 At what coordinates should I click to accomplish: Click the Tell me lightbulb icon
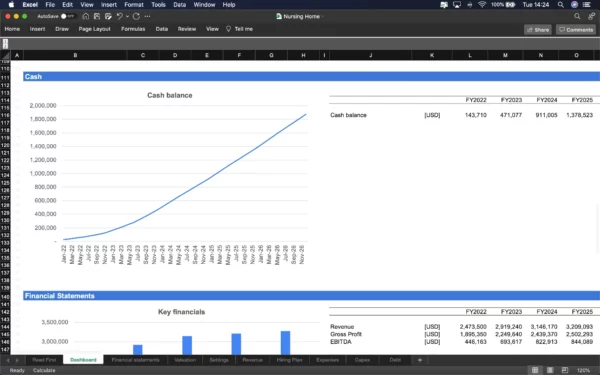pyautogui.click(x=228, y=29)
